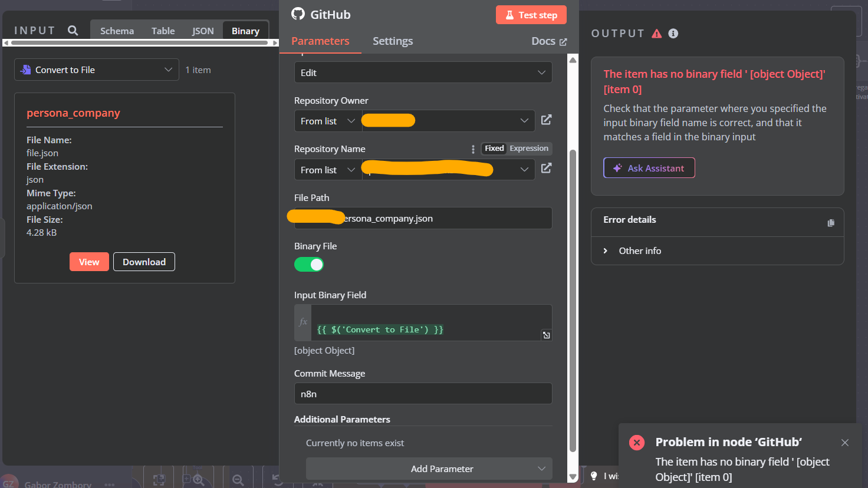
Task: Toggle the Binary File switch off
Action: [309, 265]
